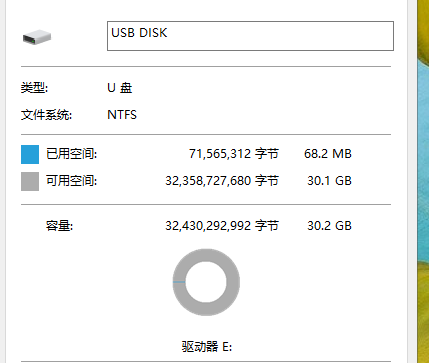The height and width of the screenshot is (363, 429).
Task: Click the 71,565,312 字节 value
Action: [234, 154]
